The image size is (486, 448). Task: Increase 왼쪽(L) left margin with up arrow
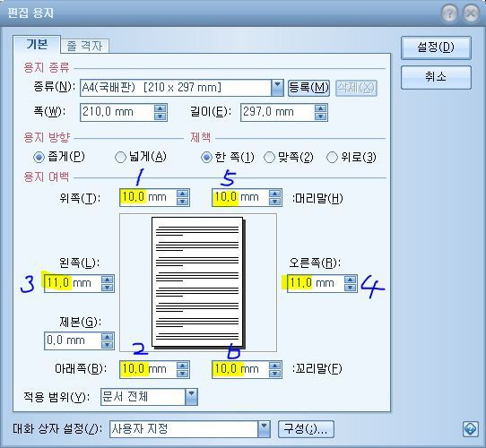[x=108, y=280]
